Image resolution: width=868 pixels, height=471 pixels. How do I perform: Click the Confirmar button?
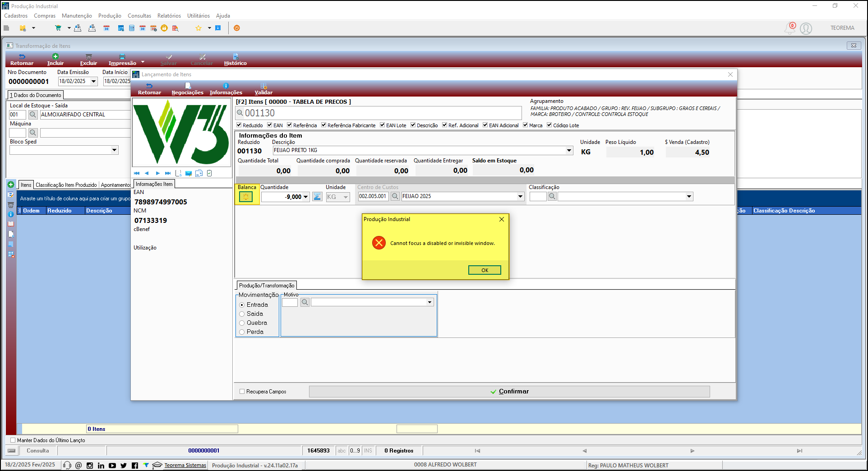(509, 392)
